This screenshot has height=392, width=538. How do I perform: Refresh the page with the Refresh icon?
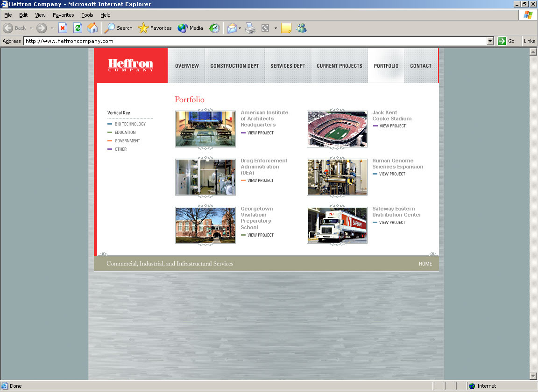78,28
